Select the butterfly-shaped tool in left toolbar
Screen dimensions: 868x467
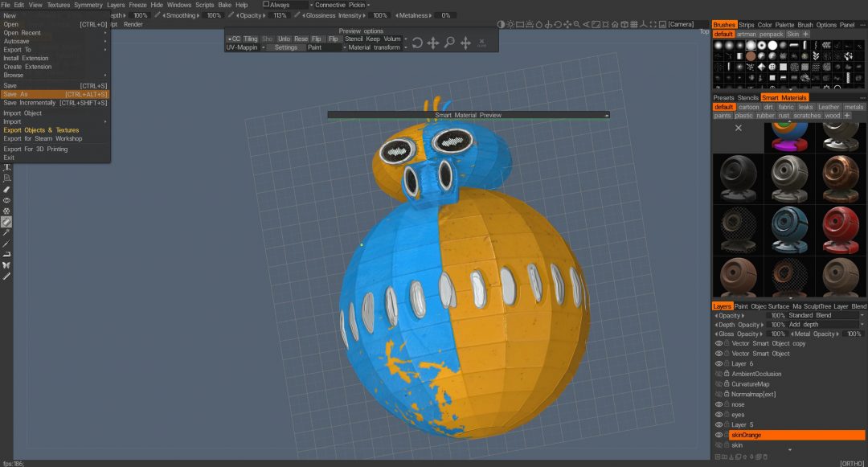click(6, 265)
